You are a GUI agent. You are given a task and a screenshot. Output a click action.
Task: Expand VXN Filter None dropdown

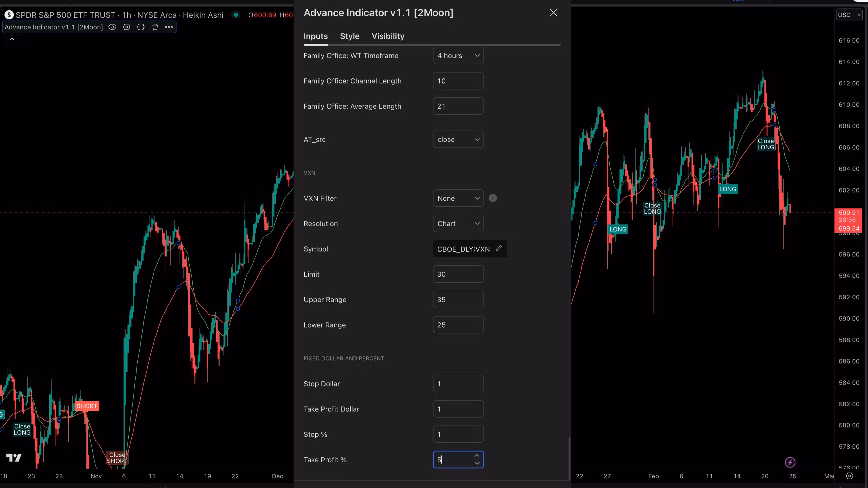point(458,198)
